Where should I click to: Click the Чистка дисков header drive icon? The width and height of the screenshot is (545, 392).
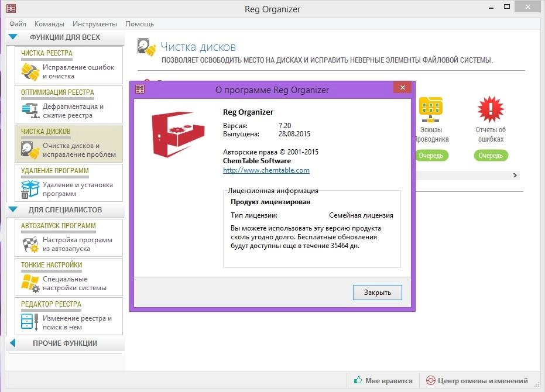[146, 47]
